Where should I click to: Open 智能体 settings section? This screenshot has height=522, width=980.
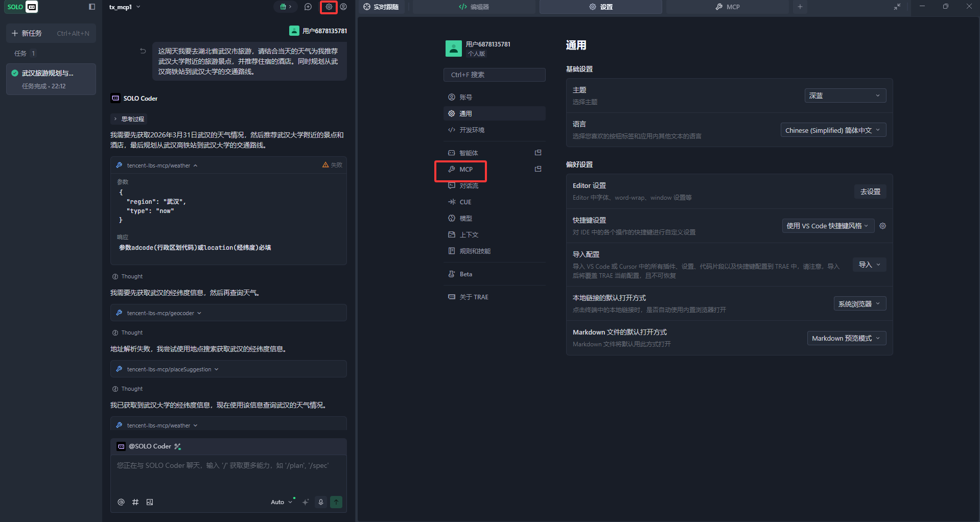(x=486, y=153)
